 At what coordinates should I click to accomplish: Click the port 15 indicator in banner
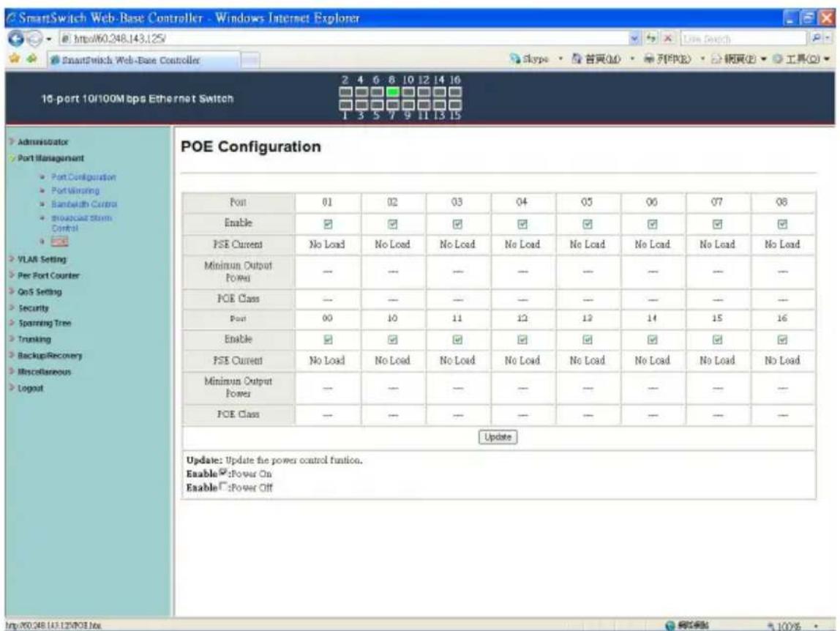(x=455, y=105)
